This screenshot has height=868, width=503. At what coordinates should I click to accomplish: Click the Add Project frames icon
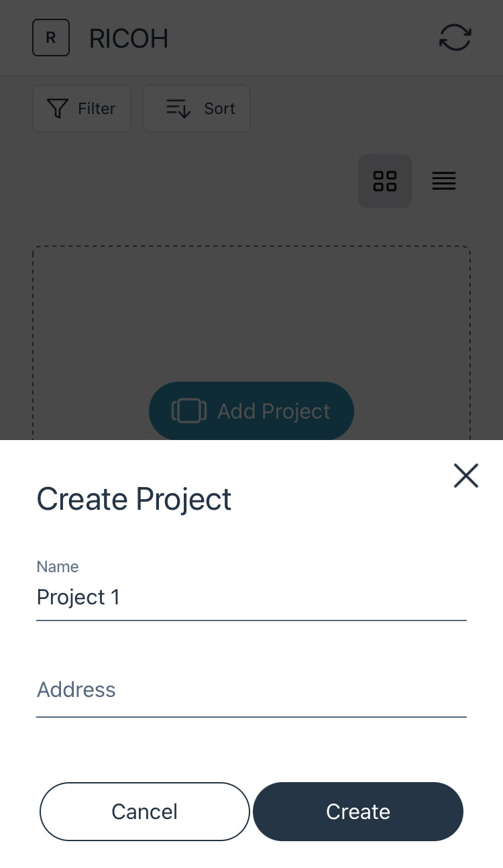pyautogui.click(x=189, y=411)
